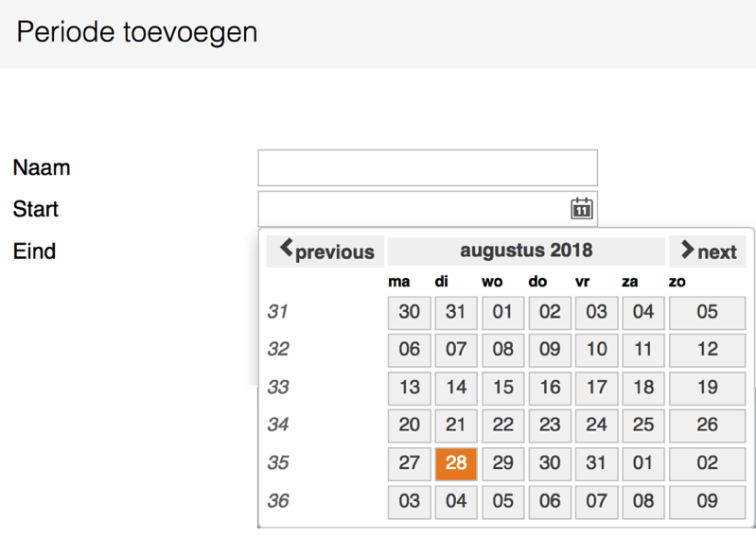The image size is (756, 537).
Task: Select July 30 in the first row
Action: (410, 312)
